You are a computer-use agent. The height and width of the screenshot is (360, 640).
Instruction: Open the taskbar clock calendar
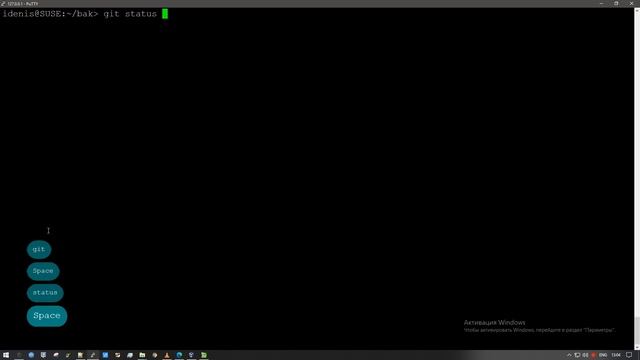tap(616, 355)
